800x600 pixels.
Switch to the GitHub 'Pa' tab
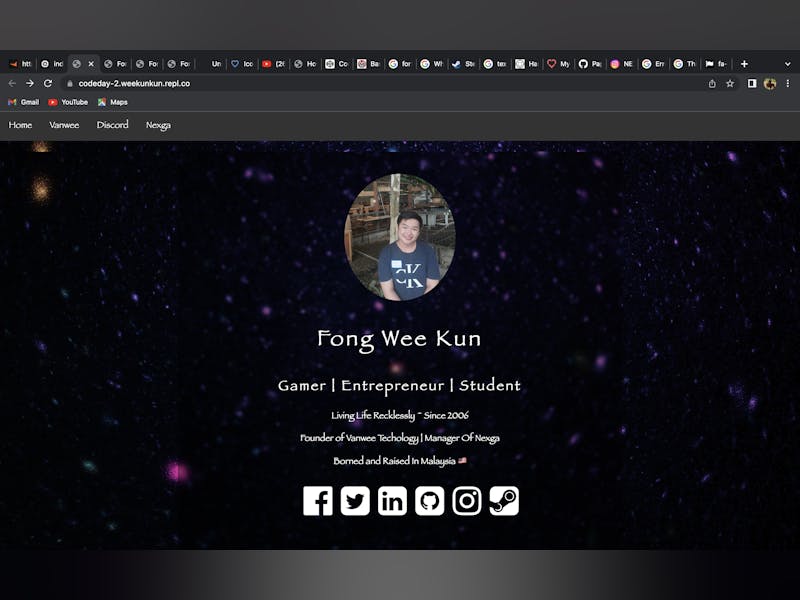590,64
